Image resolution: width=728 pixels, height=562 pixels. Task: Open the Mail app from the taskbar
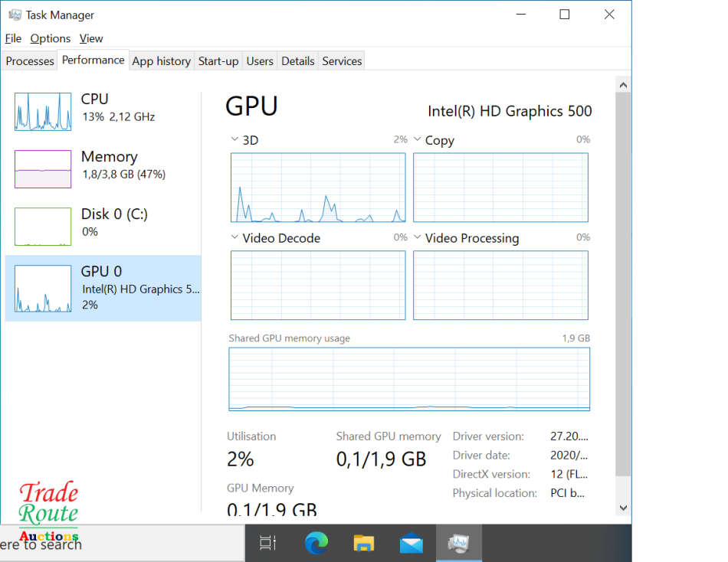click(411, 543)
